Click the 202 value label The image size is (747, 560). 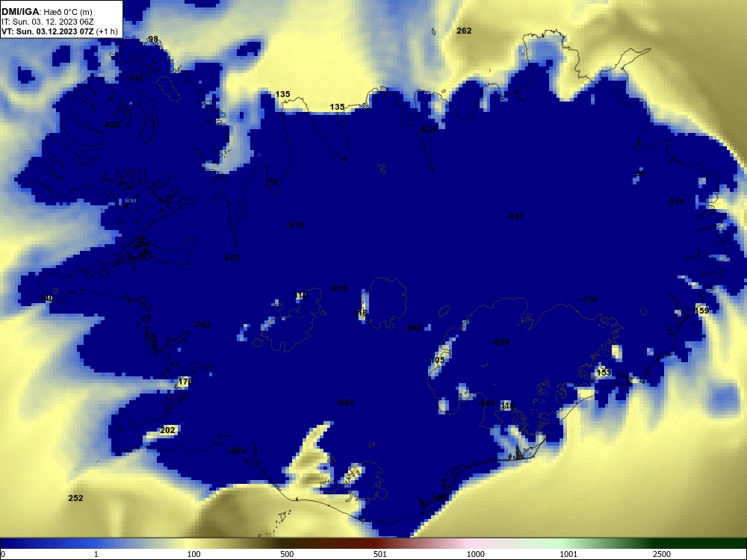[167, 431]
